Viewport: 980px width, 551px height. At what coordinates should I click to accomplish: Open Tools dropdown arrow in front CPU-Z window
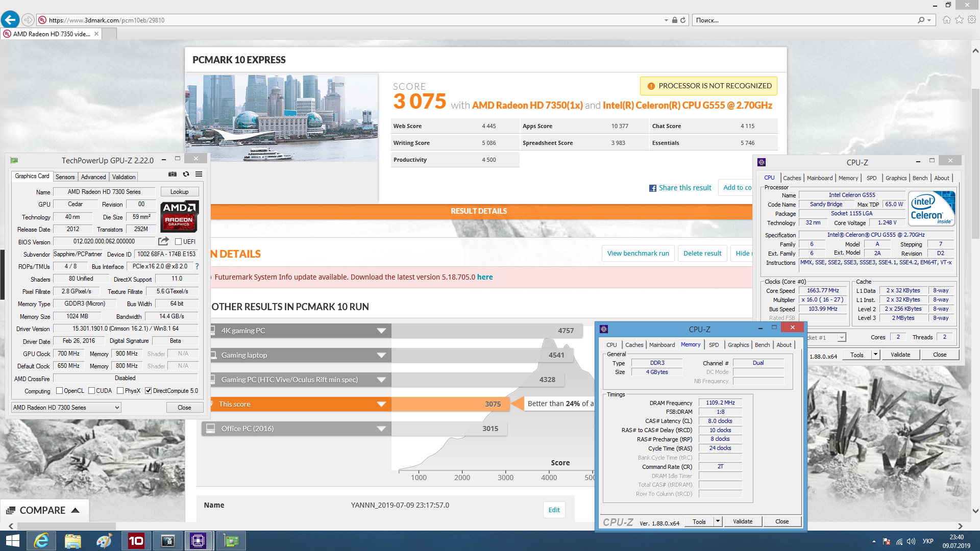(718, 521)
